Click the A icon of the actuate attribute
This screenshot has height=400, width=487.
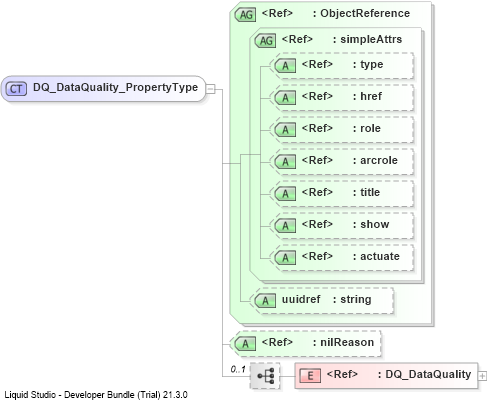[x=285, y=258]
